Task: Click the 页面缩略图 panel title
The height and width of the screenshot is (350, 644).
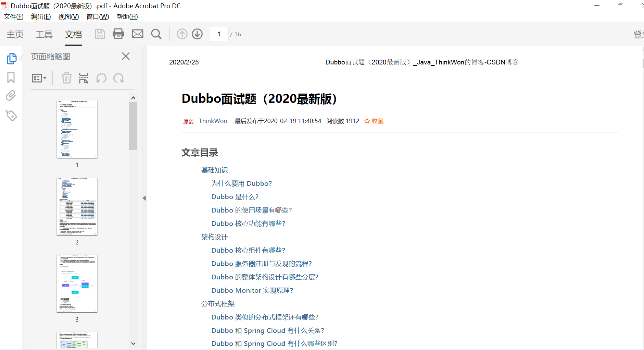Action: [x=50, y=57]
